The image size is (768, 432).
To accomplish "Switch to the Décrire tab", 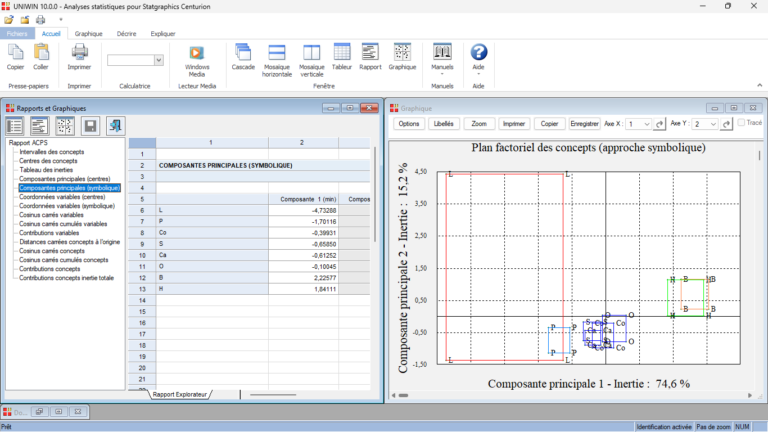I will click(x=126, y=34).
